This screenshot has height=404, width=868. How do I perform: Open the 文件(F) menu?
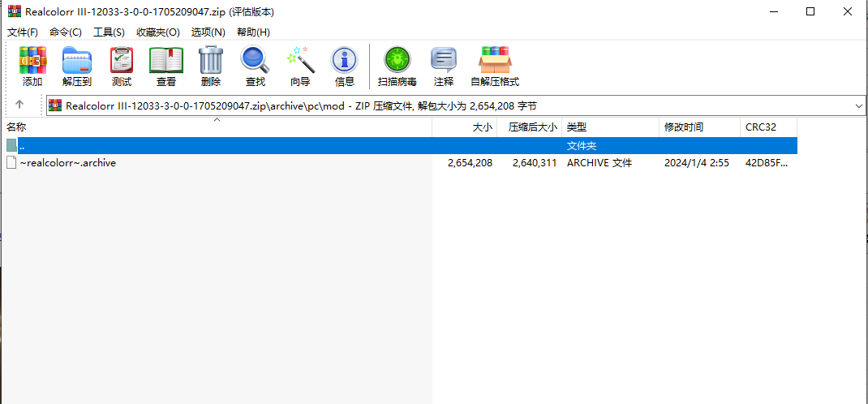tap(23, 32)
